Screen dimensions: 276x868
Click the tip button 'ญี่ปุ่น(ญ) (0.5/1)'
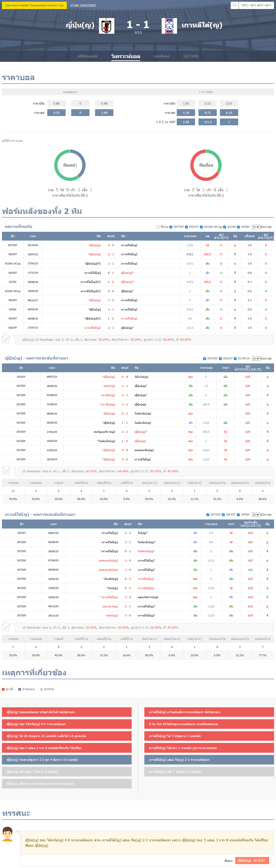point(252,860)
